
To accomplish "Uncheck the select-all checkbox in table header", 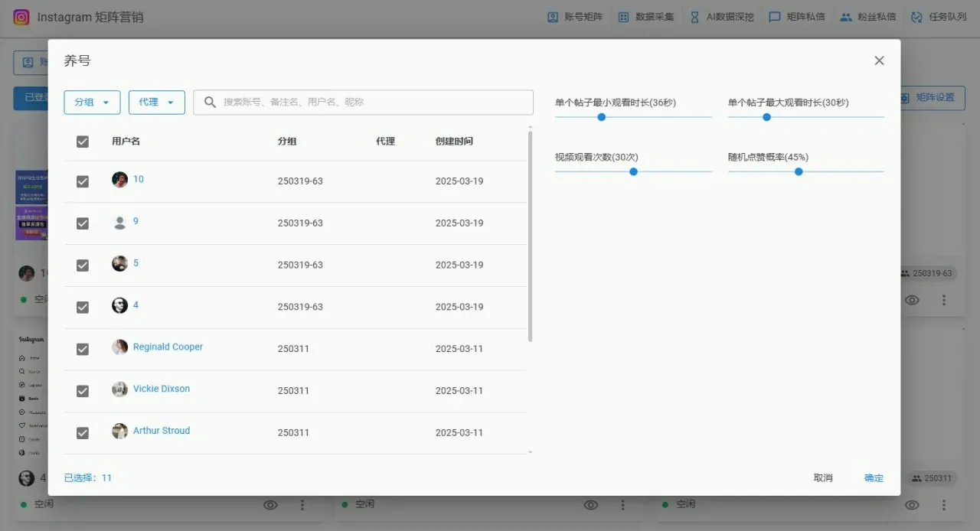I will [83, 141].
